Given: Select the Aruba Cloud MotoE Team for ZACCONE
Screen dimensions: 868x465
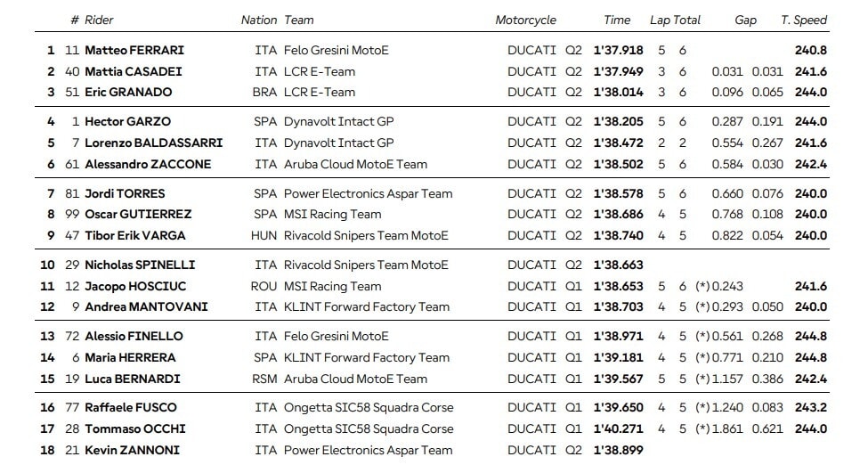Looking at the screenshot, I should [355, 164].
